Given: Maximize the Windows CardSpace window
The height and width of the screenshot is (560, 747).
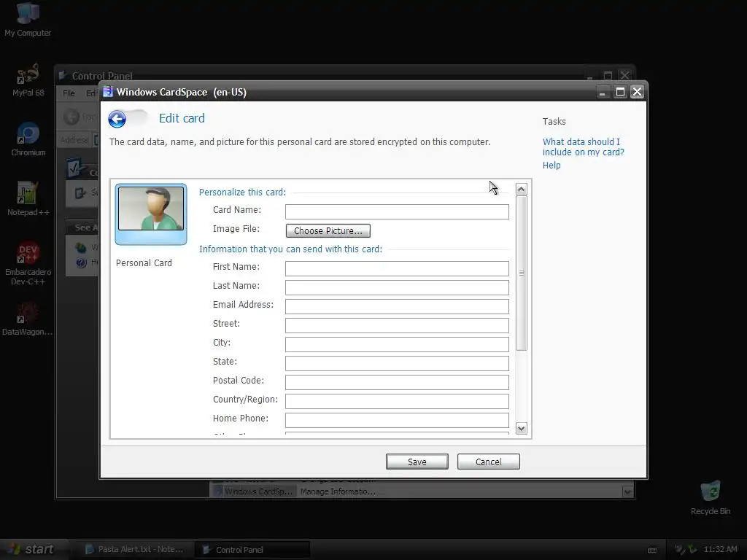Looking at the screenshot, I should tap(620, 92).
